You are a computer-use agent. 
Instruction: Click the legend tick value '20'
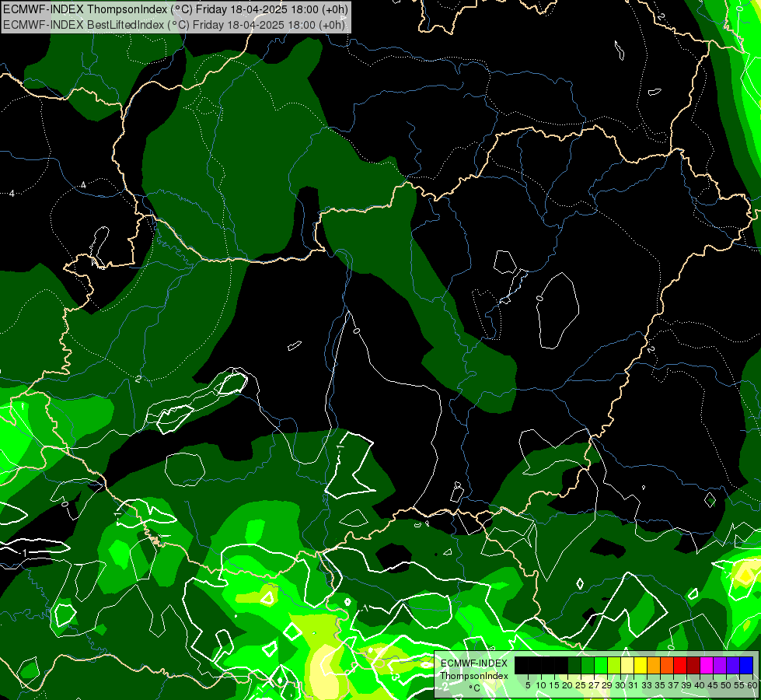pyautogui.click(x=568, y=685)
